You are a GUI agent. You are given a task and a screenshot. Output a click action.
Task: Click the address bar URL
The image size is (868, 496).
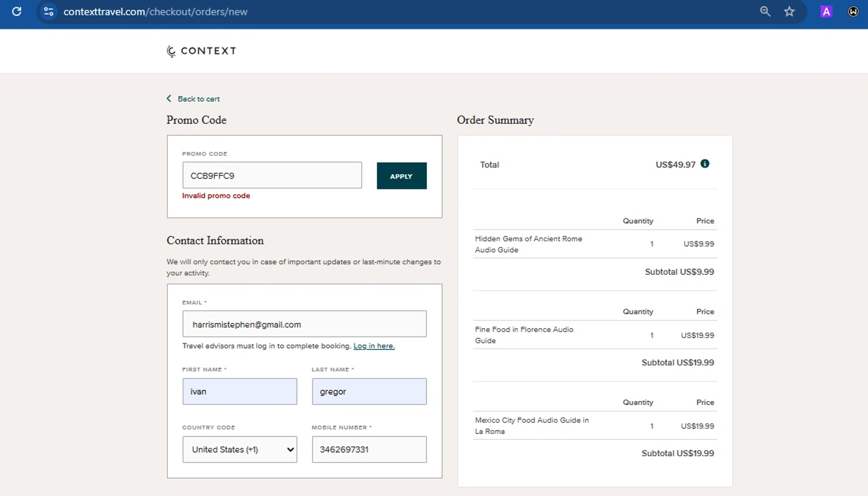(x=156, y=12)
